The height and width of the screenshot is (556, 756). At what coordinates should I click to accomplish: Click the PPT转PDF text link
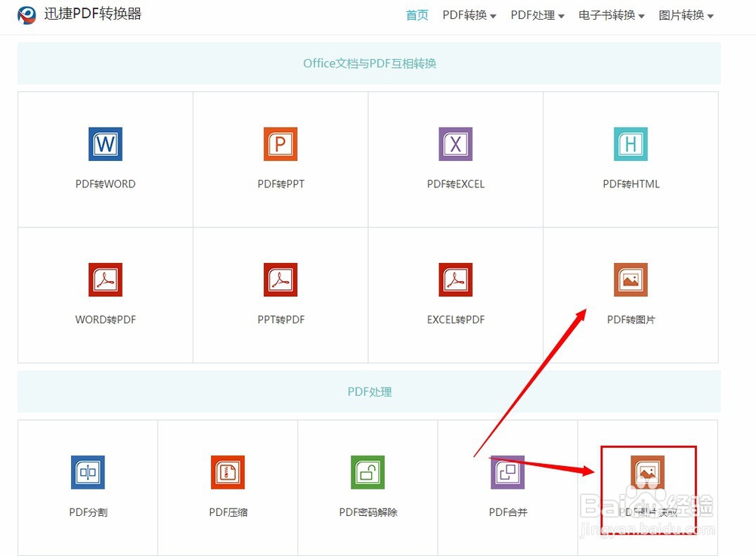click(x=280, y=320)
